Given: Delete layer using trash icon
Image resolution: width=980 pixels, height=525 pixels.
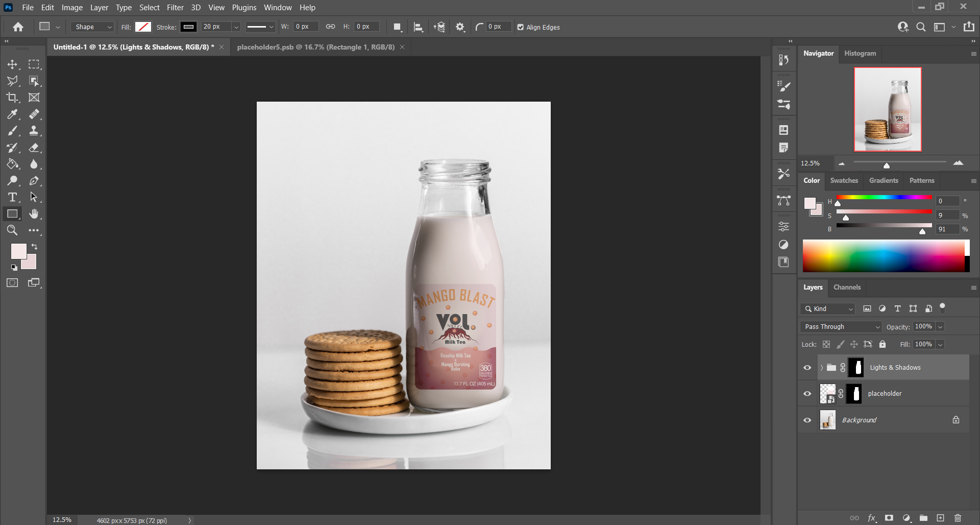Looking at the screenshot, I should click(x=958, y=518).
